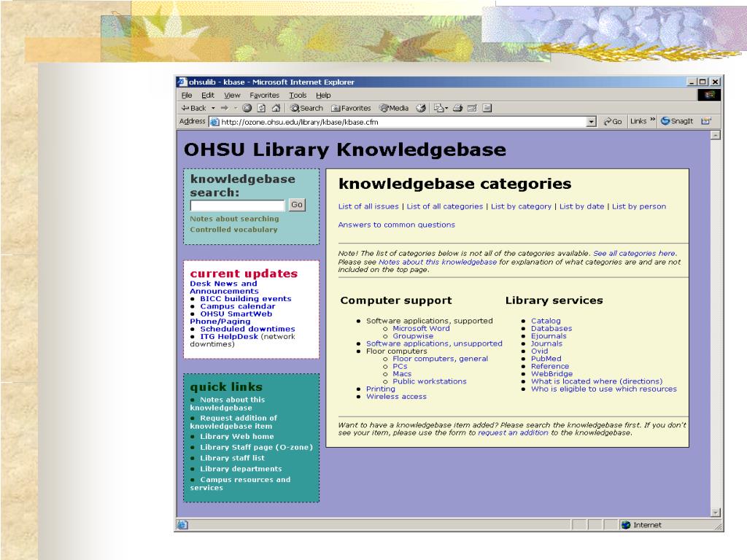This screenshot has height=560, width=747.
Task: Click the Forward arrow icon
Action: [225, 108]
